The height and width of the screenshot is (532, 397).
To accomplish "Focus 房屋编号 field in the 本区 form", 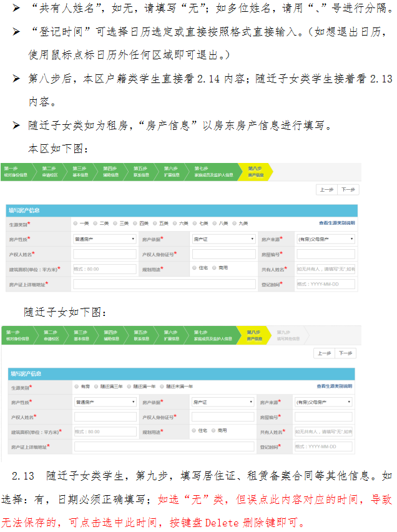I will coord(326,254).
